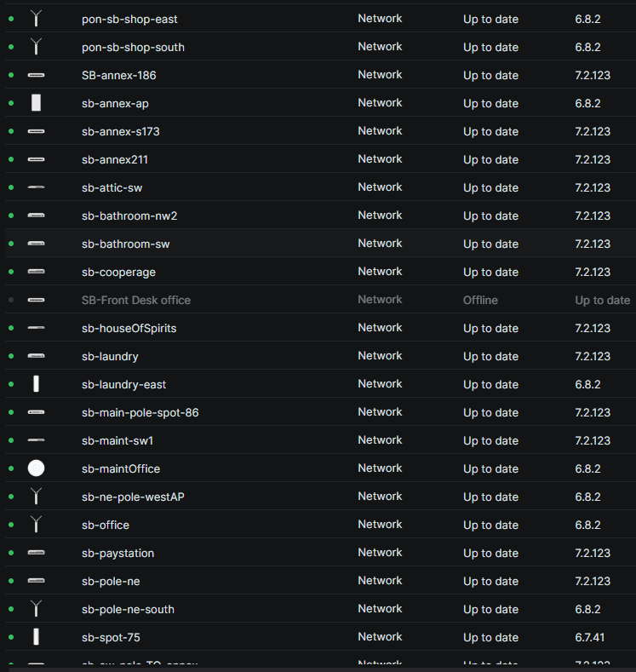The height and width of the screenshot is (672, 636).
Task: Click version 6.7.41 on the sb-spot-75 row
Action: (592, 637)
